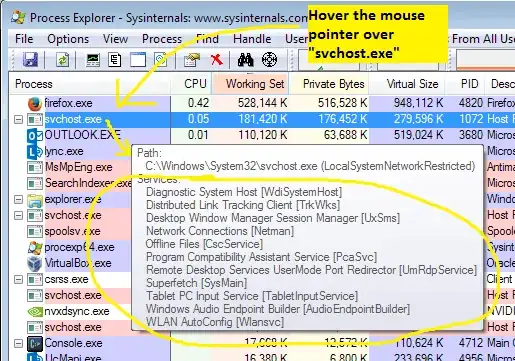Click firefox.exe Private Bytes 516,528 K
This screenshot has height=361, width=515.
click(x=342, y=103)
